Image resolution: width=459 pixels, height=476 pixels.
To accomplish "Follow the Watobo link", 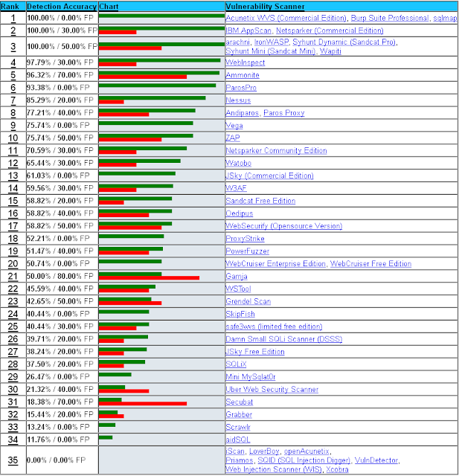I will (239, 163).
